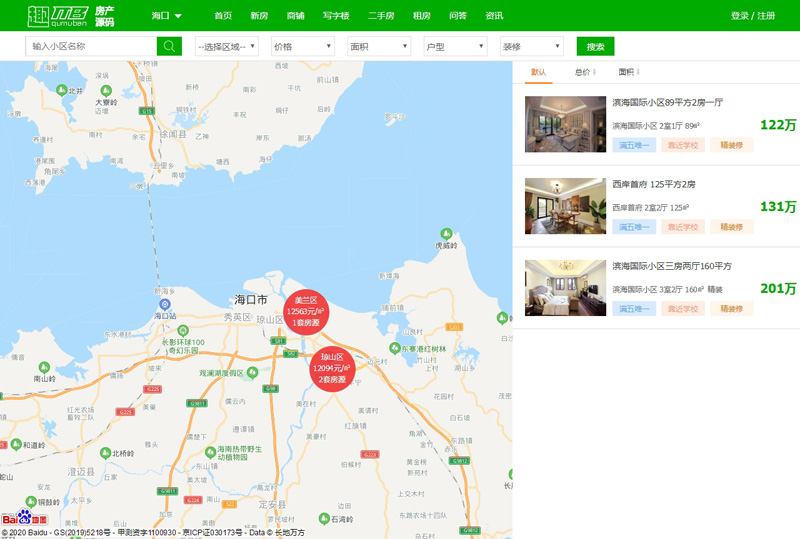This screenshot has width=800, height=539.
Task: Open the 海口 city selector dropdown
Action: 166,16
